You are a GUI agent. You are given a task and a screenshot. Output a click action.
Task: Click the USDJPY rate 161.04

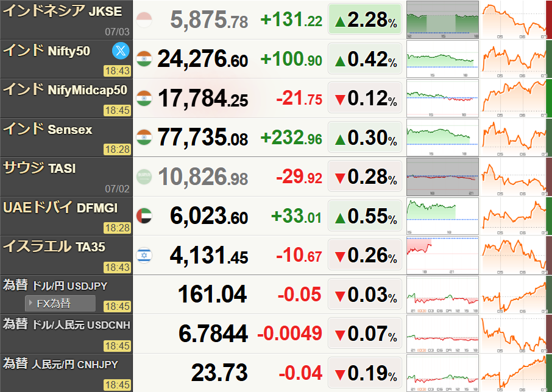click(x=212, y=294)
